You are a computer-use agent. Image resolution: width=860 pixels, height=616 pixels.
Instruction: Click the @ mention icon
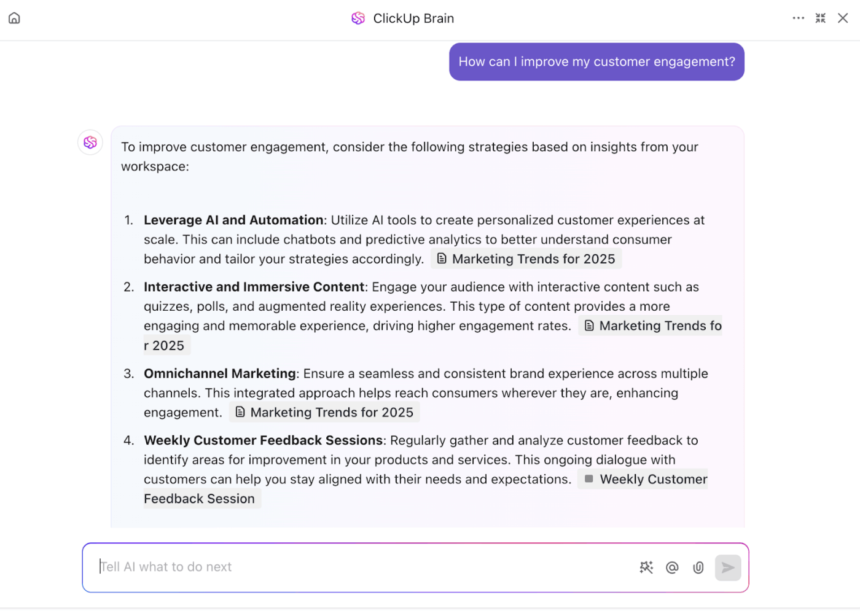672,567
